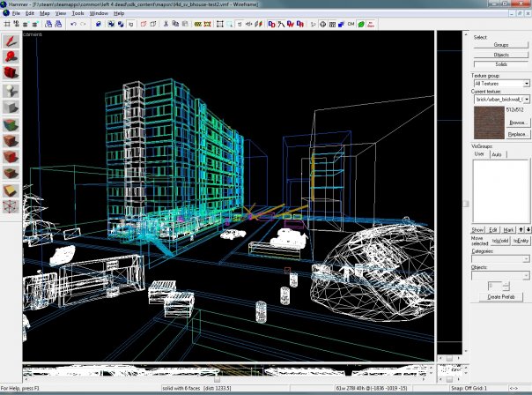Select the Apply Decals tool

click(11, 157)
